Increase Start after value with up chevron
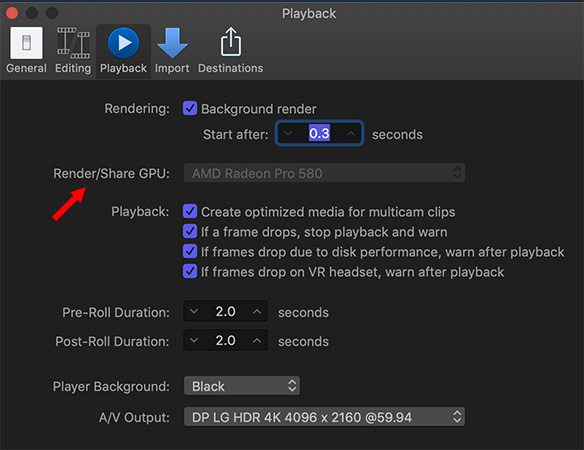The width and height of the screenshot is (584, 450). [x=351, y=133]
